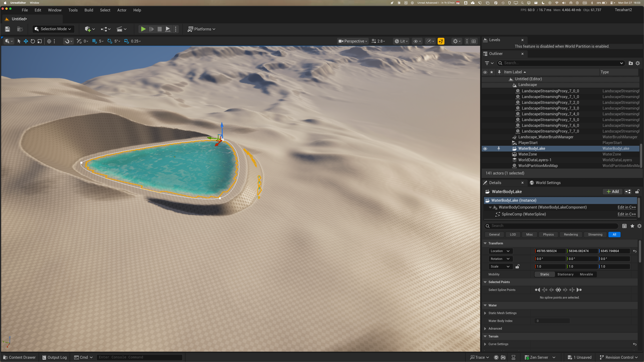Toggle the Details favorites star filter

click(632, 226)
